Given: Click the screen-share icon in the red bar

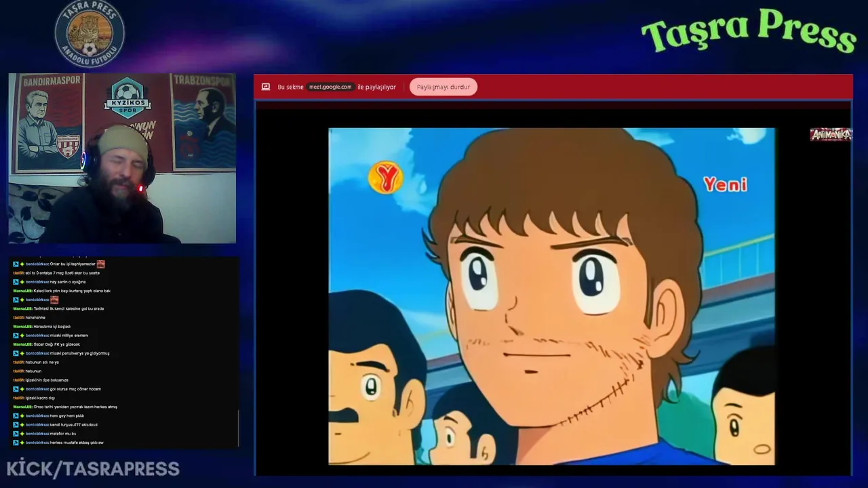Looking at the screenshot, I should pos(266,87).
